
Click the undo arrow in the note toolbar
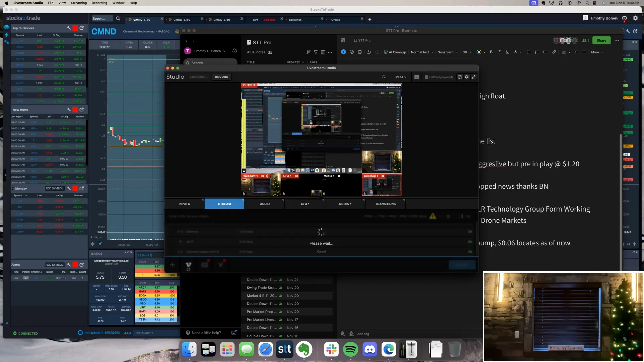point(369,52)
